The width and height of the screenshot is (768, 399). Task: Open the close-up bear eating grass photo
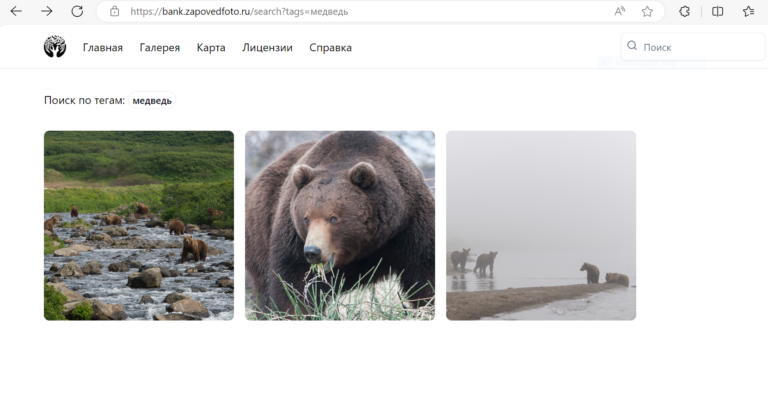pyautogui.click(x=340, y=226)
